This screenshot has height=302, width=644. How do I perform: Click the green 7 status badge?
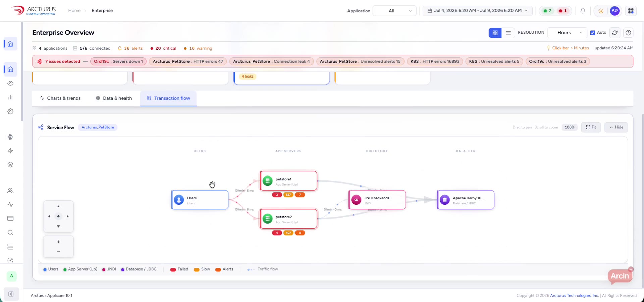[x=547, y=11]
